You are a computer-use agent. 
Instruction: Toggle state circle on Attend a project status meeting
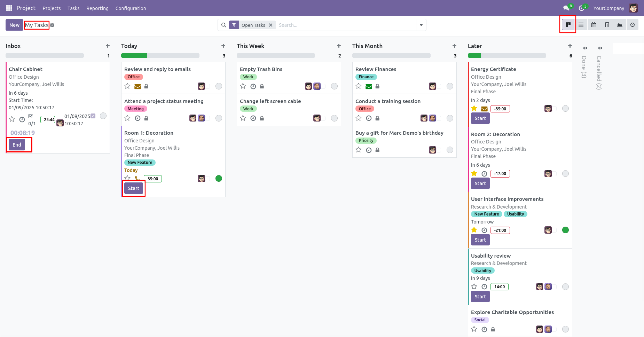pos(219,118)
